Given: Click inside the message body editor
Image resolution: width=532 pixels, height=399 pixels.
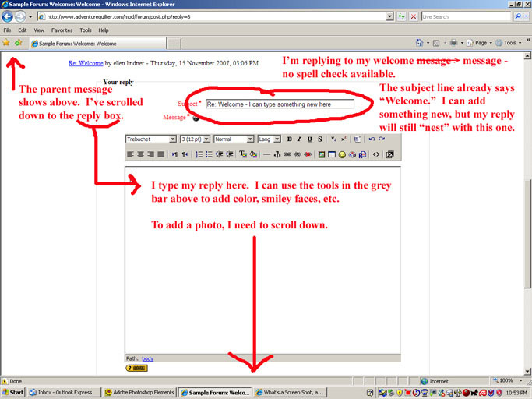Looking at the screenshot, I should [x=263, y=260].
